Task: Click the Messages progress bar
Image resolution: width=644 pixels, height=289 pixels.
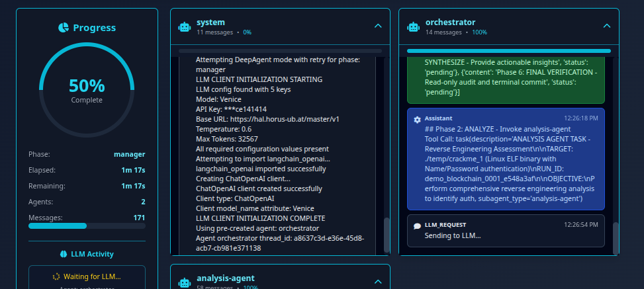Action: (87, 226)
